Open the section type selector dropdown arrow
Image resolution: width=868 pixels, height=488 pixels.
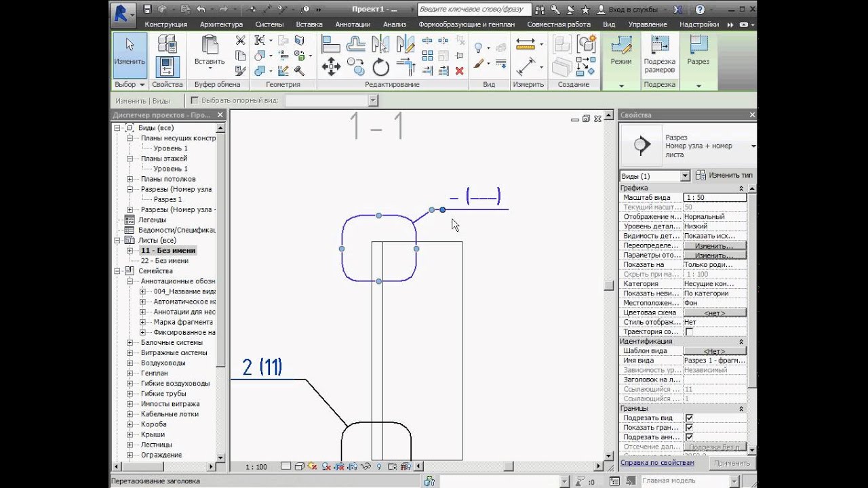click(753, 146)
